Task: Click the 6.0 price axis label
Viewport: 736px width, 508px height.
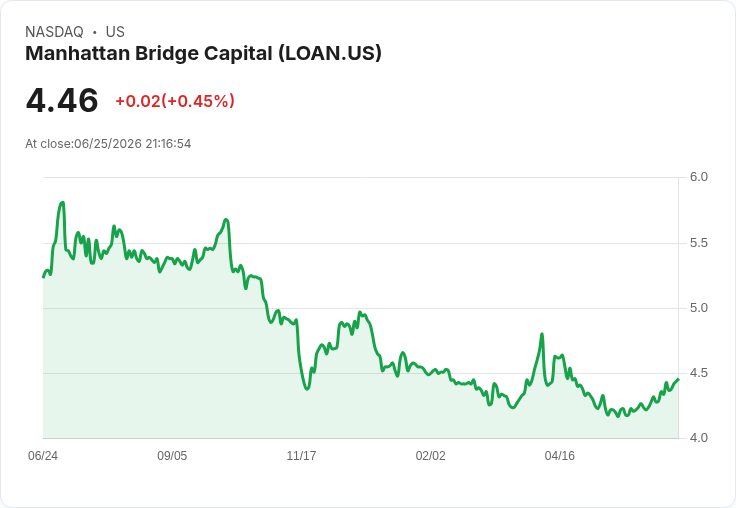Action: coord(698,177)
